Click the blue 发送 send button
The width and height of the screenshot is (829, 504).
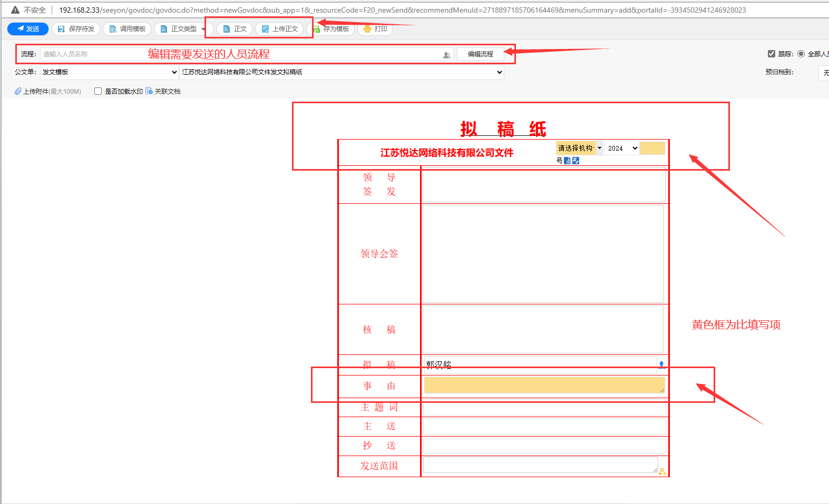(28, 29)
